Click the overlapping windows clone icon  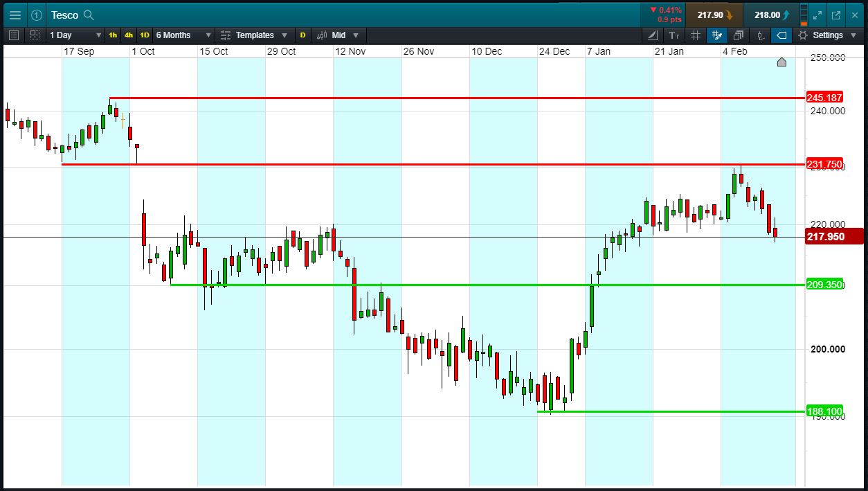tap(739, 35)
